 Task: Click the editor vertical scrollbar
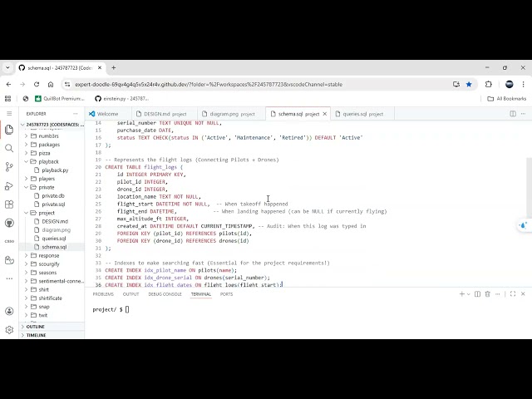pyautogui.click(x=530, y=187)
